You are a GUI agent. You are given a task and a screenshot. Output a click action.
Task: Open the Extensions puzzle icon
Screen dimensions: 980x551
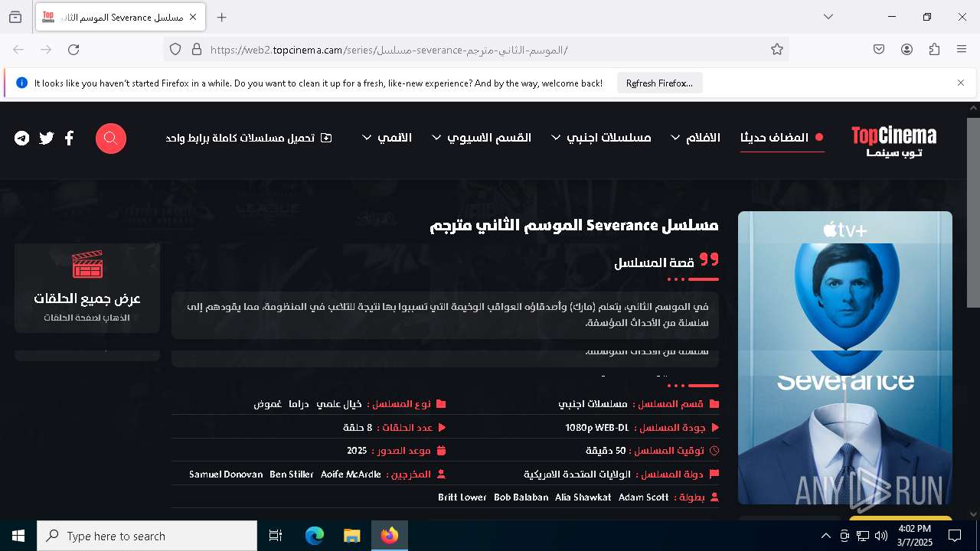[934, 50]
